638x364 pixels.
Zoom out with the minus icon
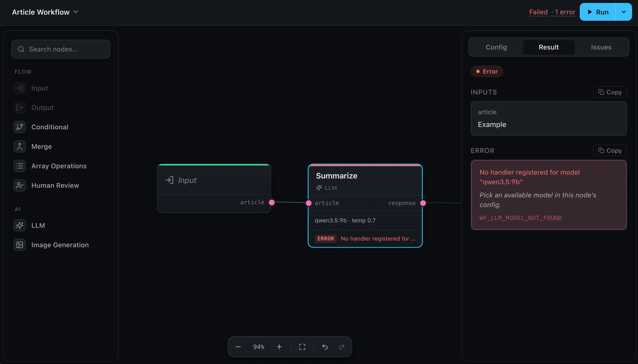pyautogui.click(x=238, y=347)
